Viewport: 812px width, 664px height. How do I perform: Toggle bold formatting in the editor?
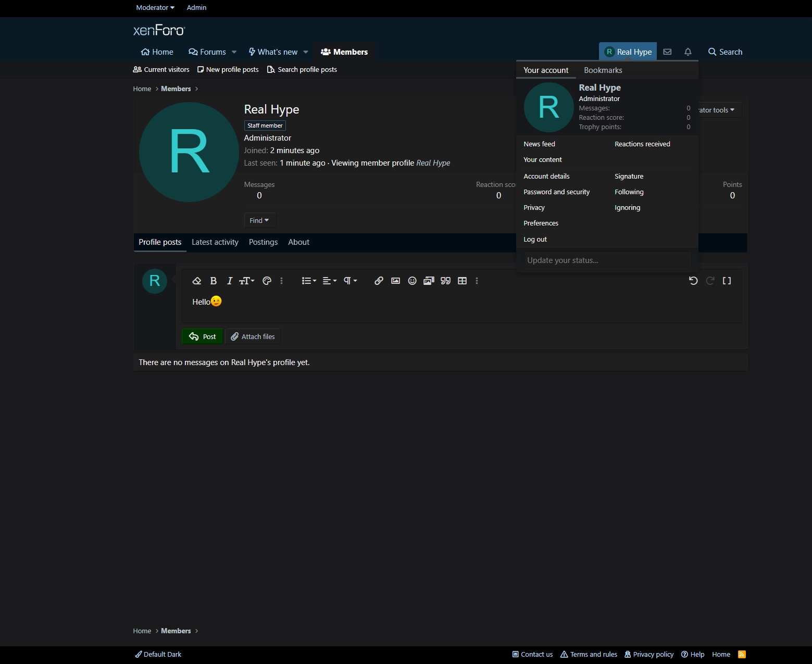[213, 281]
